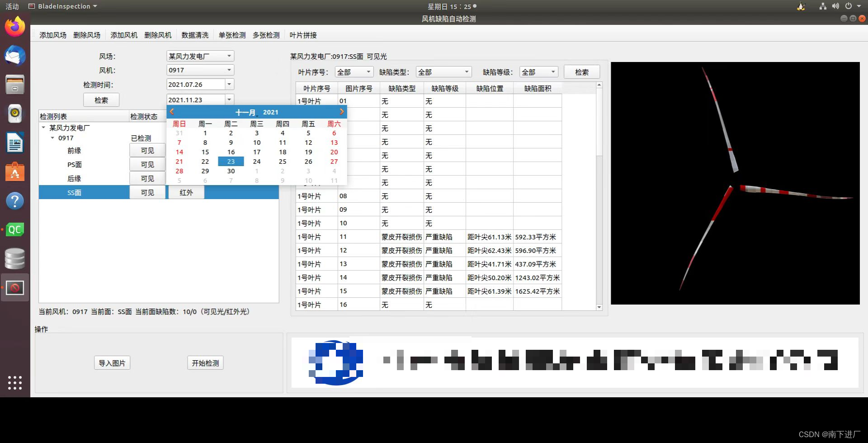Click left panel 检索 button
The width and height of the screenshot is (868, 443).
point(101,100)
